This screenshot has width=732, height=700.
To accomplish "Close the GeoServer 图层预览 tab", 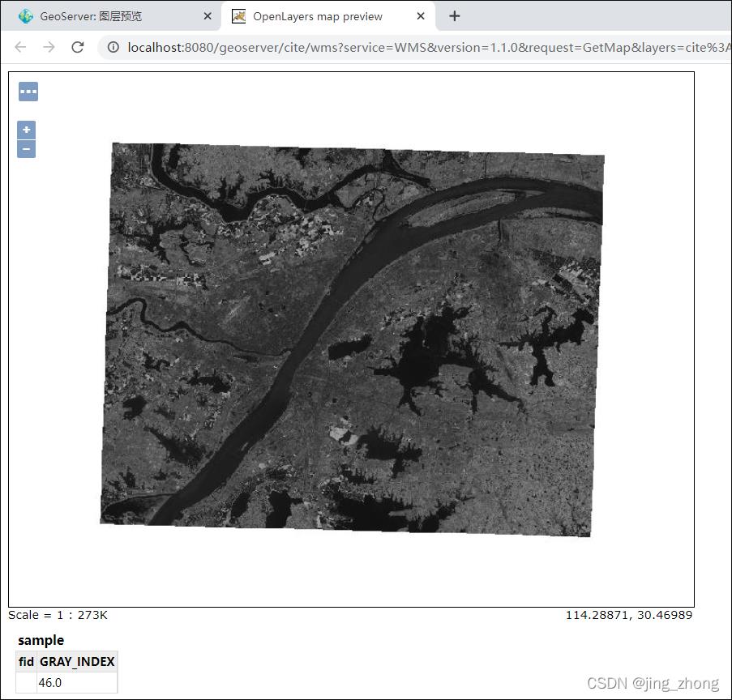I will [208, 16].
